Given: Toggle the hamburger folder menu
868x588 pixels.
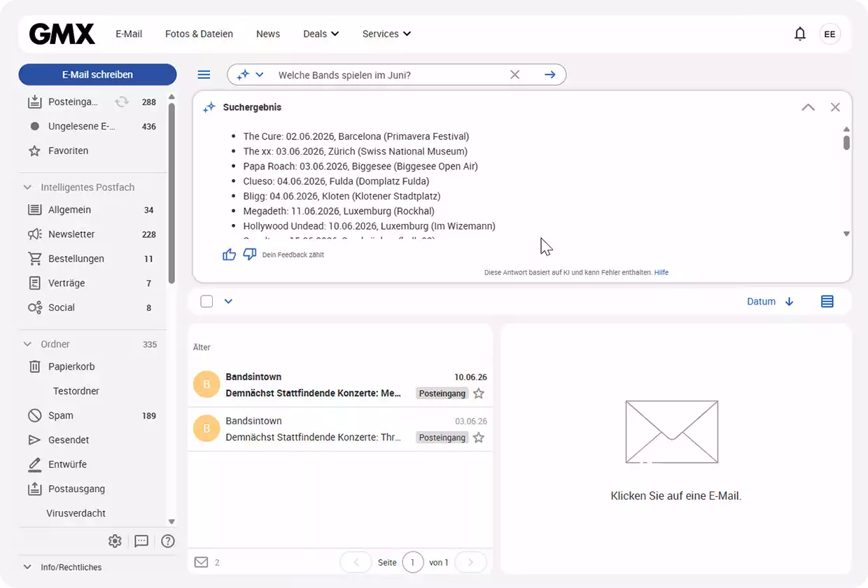Looking at the screenshot, I should (x=204, y=75).
